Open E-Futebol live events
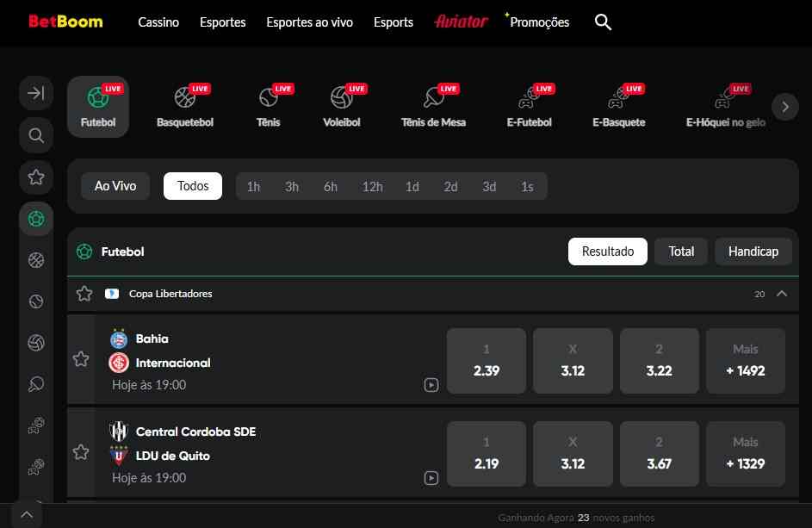The image size is (812, 528). pos(529,105)
